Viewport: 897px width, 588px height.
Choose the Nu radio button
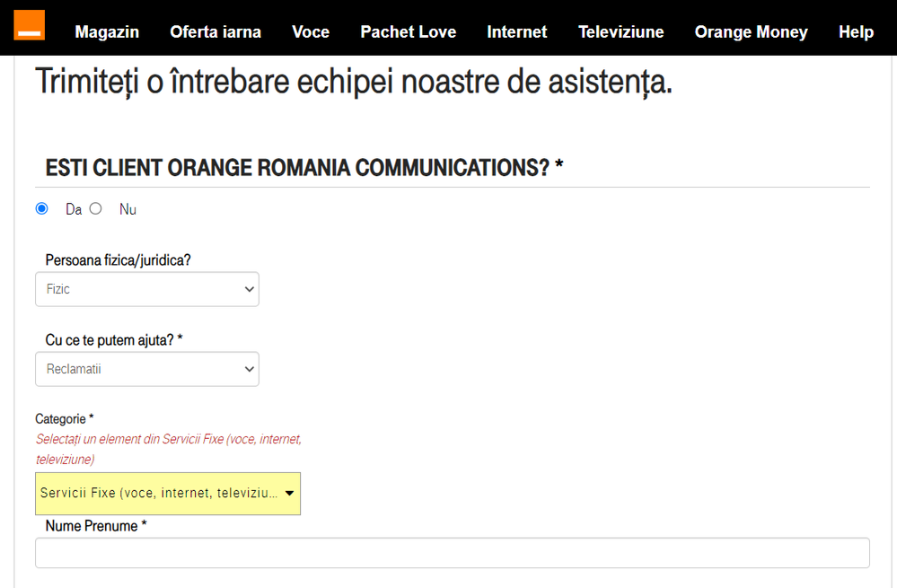(96, 208)
